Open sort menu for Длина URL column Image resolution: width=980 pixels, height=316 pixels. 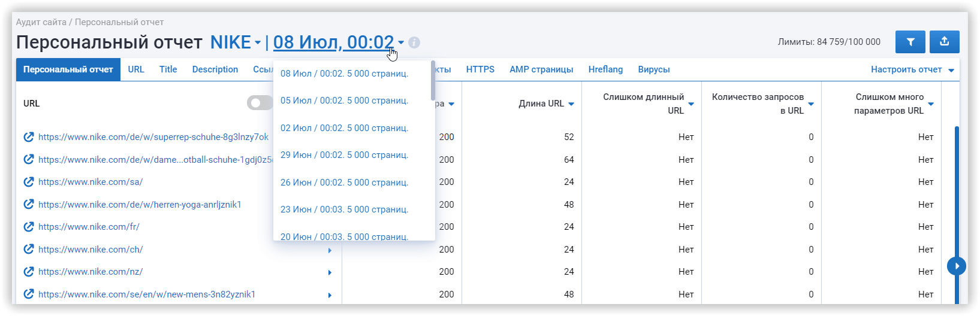[571, 104]
